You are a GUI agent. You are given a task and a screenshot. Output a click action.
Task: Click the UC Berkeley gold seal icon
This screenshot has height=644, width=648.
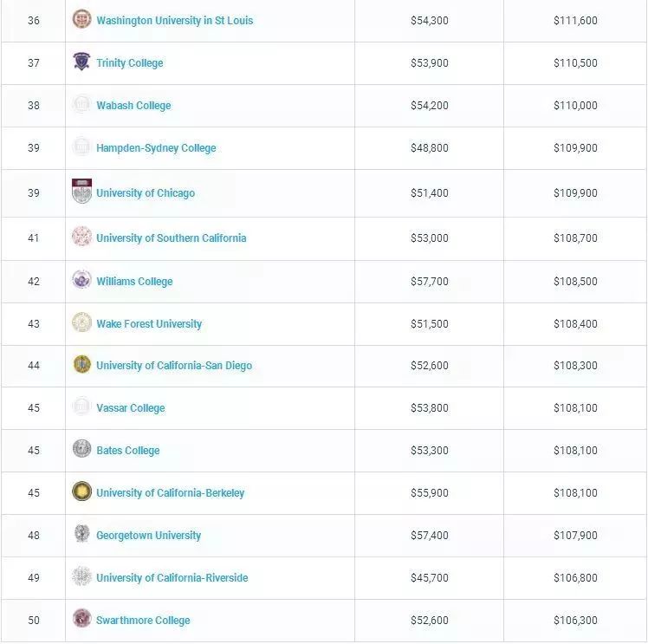coord(81,491)
